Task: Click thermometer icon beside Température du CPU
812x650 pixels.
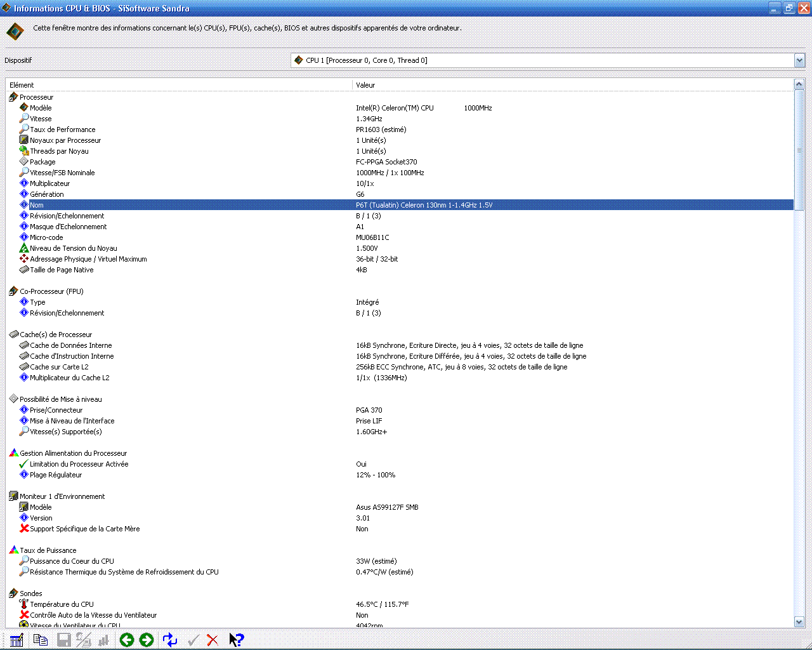Action: pyautogui.click(x=23, y=604)
